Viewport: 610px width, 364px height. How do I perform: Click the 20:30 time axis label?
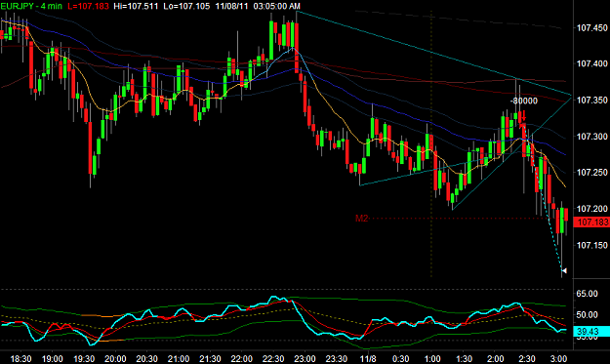point(146,358)
